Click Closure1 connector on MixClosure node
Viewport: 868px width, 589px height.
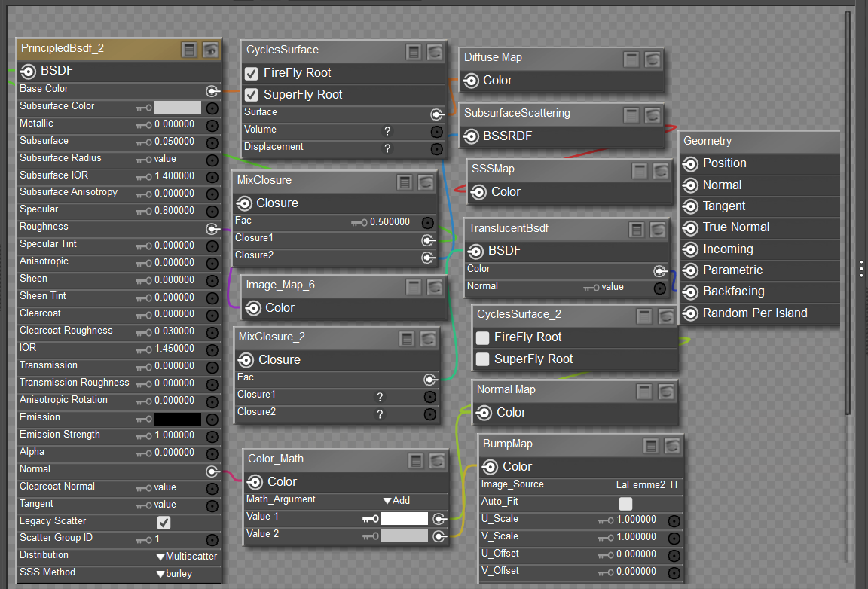[427, 240]
